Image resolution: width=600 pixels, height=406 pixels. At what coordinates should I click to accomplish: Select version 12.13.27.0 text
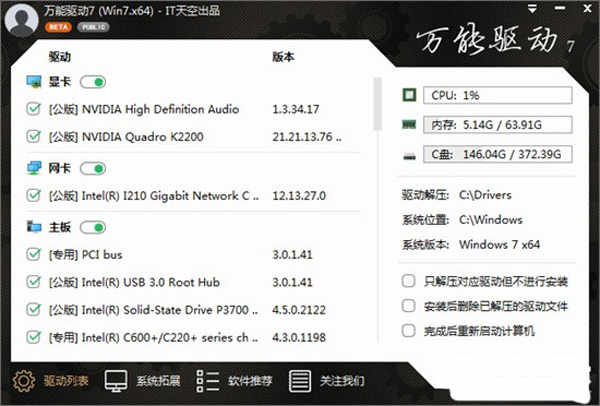coord(299,196)
